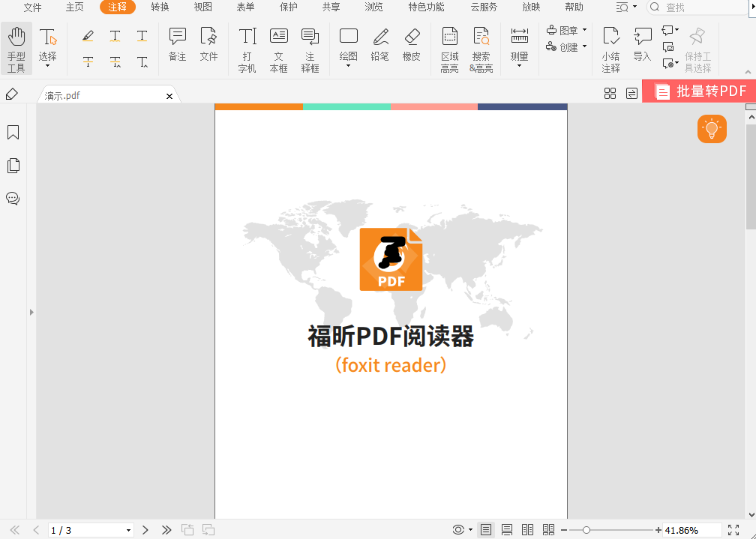Open the bookmarks panel in the sidebar
Image resolution: width=756 pixels, height=539 pixels.
pos(13,133)
